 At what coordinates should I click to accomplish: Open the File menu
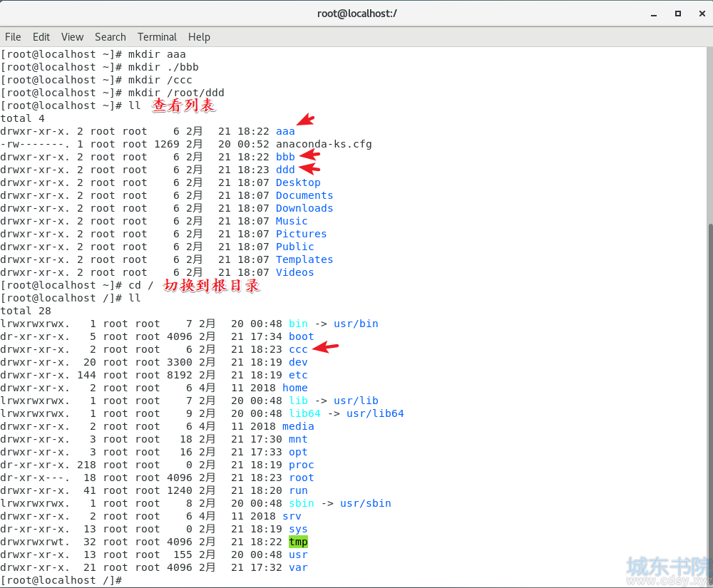pos(13,37)
